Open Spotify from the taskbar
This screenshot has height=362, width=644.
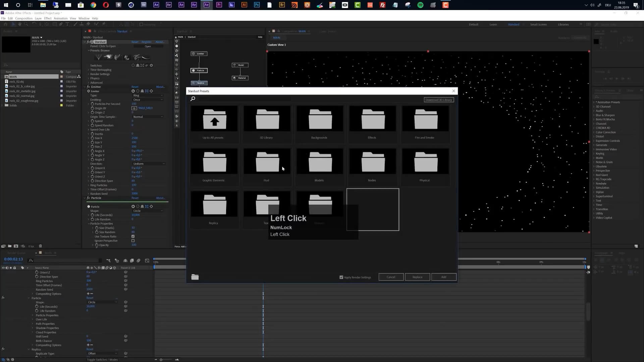420,5
